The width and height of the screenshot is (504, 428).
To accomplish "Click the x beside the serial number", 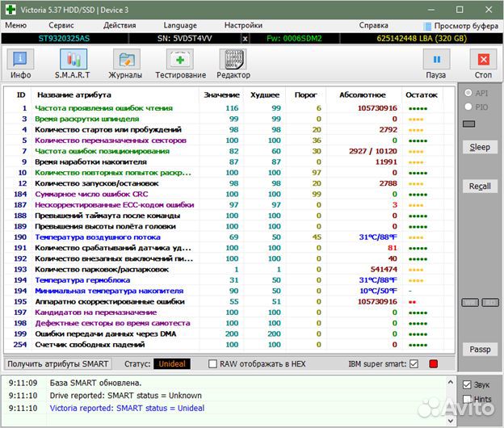I will pyautogui.click(x=246, y=38).
